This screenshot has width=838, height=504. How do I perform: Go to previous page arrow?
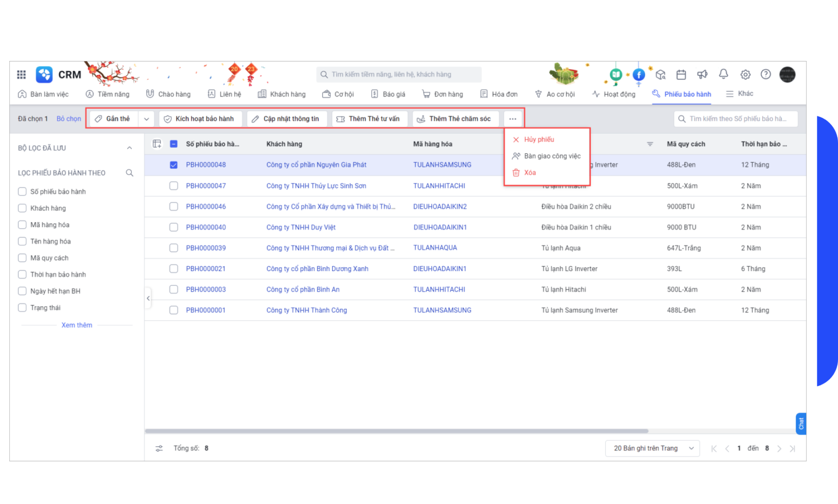click(727, 449)
